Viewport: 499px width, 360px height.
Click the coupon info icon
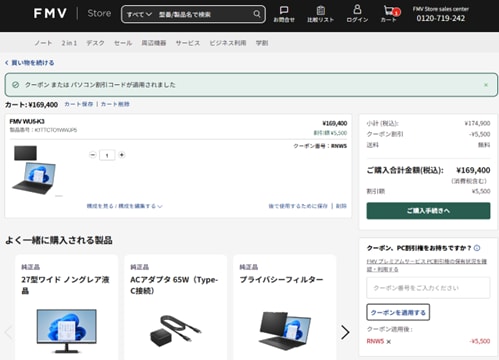coord(477,248)
